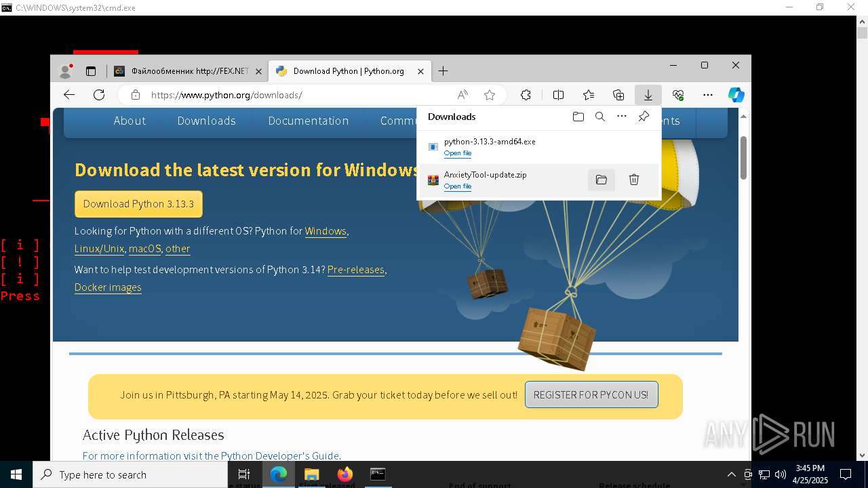868x488 pixels.
Task: Open the Downloads menu on python.org
Action: [206, 121]
